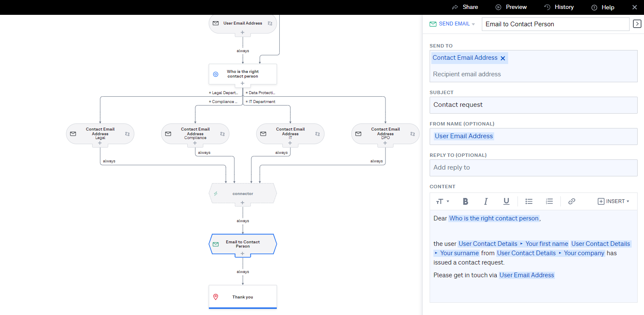Click the User Contact Details Your company variable
The width and height of the screenshot is (644, 315).
point(551,253)
